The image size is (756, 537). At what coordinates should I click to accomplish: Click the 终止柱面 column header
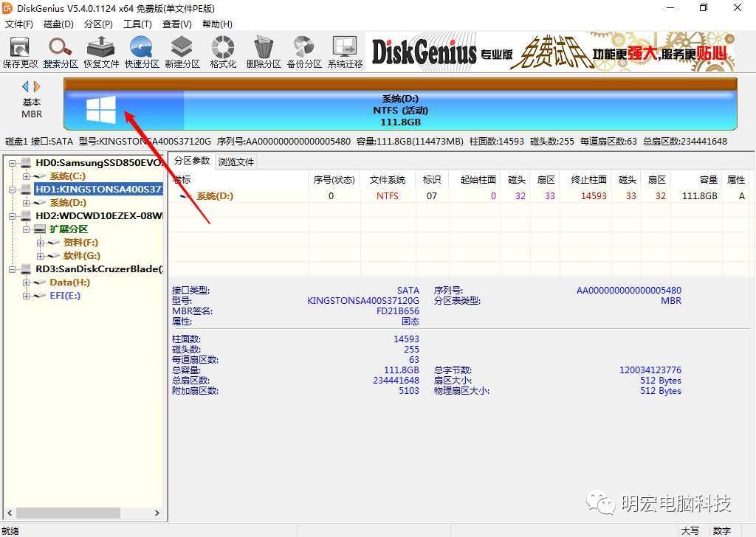[585, 180]
